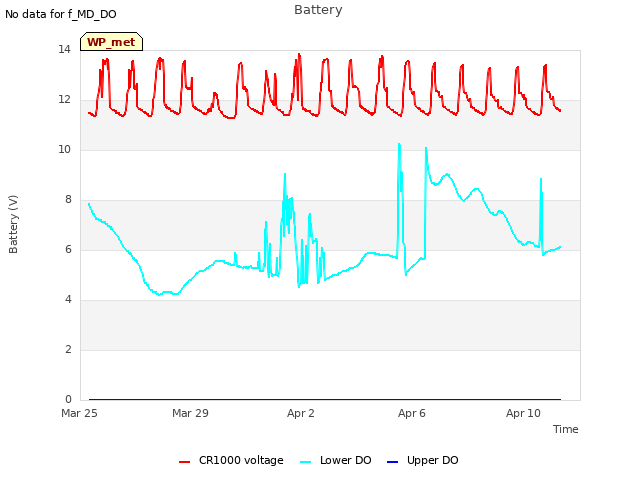Click the y-axis value 4

point(68,300)
